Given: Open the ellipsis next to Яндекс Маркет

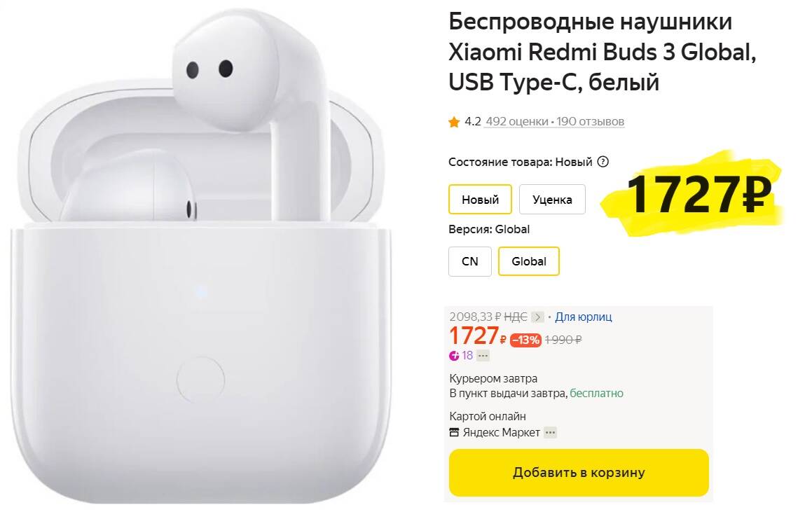Looking at the screenshot, I should [551, 432].
